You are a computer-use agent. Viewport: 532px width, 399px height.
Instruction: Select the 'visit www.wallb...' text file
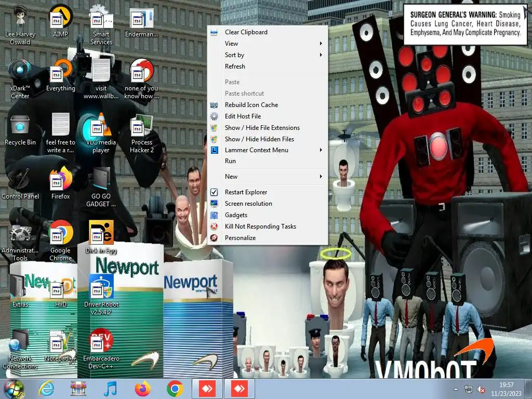pos(101,79)
